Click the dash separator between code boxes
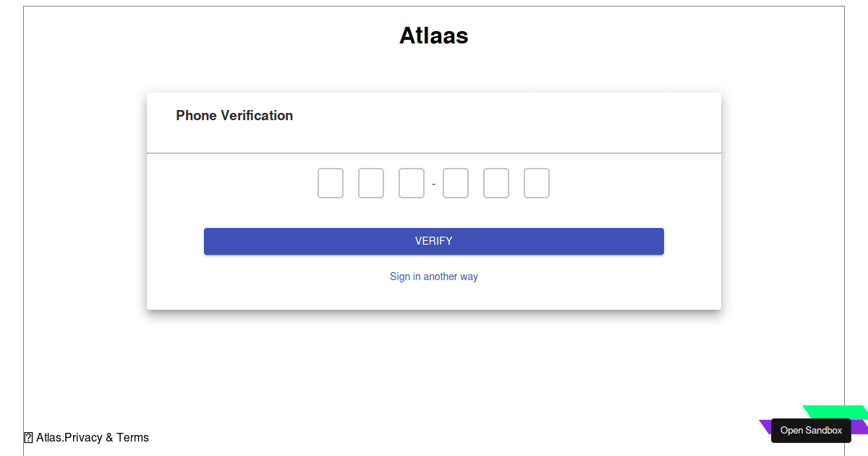The height and width of the screenshot is (456, 868). [433, 183]
